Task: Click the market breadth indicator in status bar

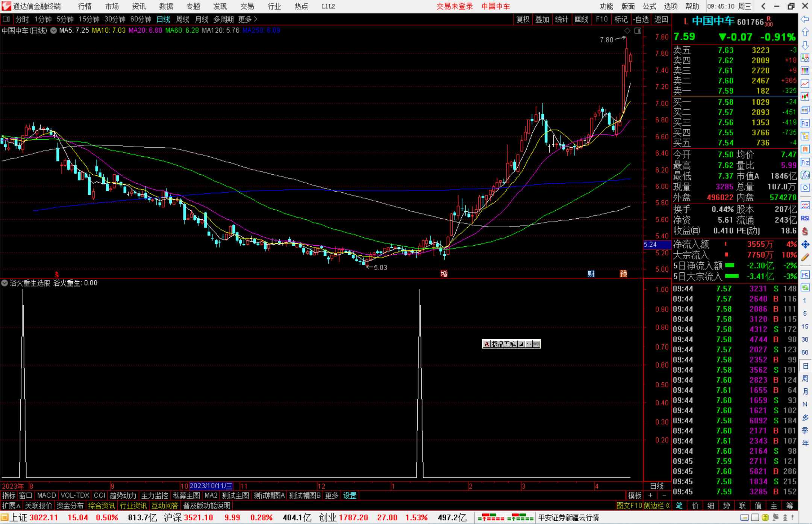Action: pos(506,518)
